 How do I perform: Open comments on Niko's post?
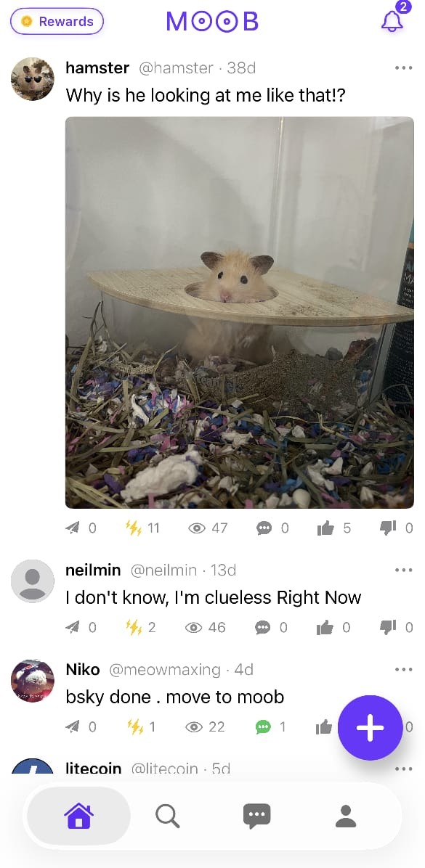click(263, 726)
